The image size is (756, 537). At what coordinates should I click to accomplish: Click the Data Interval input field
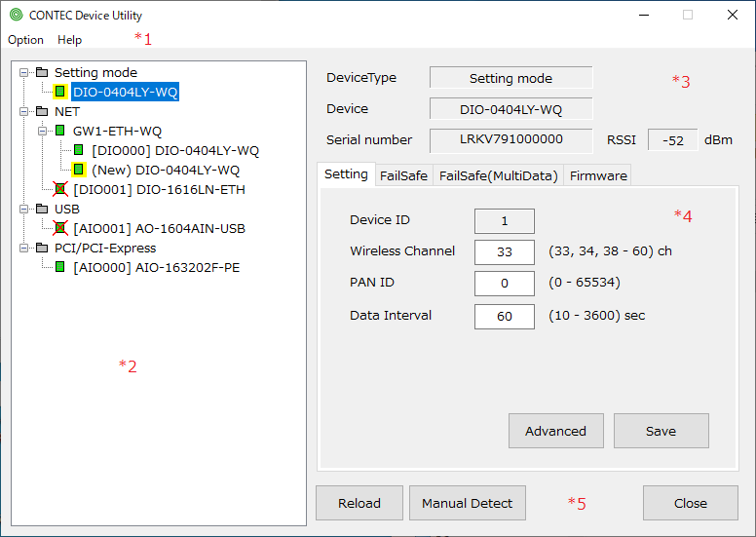pyautogui.click(x=505, y=317)
